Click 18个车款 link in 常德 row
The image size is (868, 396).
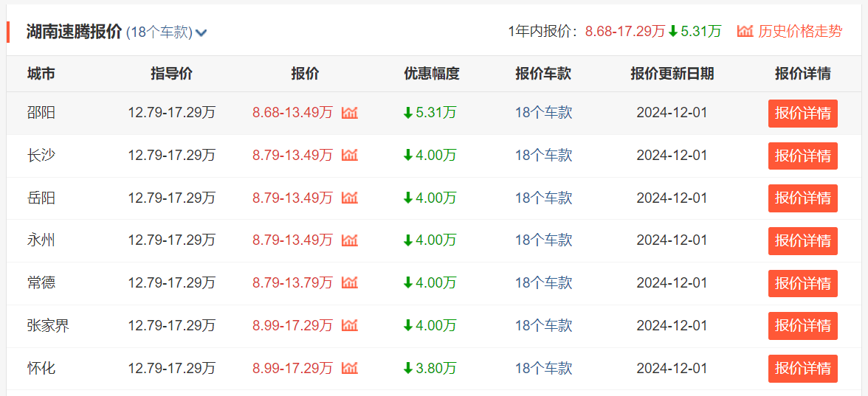tap(543, 283)
